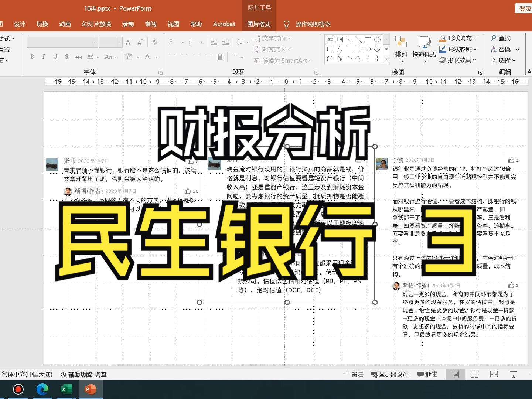Toggle 备注 notes pane in status bar
Image resolution: width=532 pixels, height=399 pixels.
[354, 374]
